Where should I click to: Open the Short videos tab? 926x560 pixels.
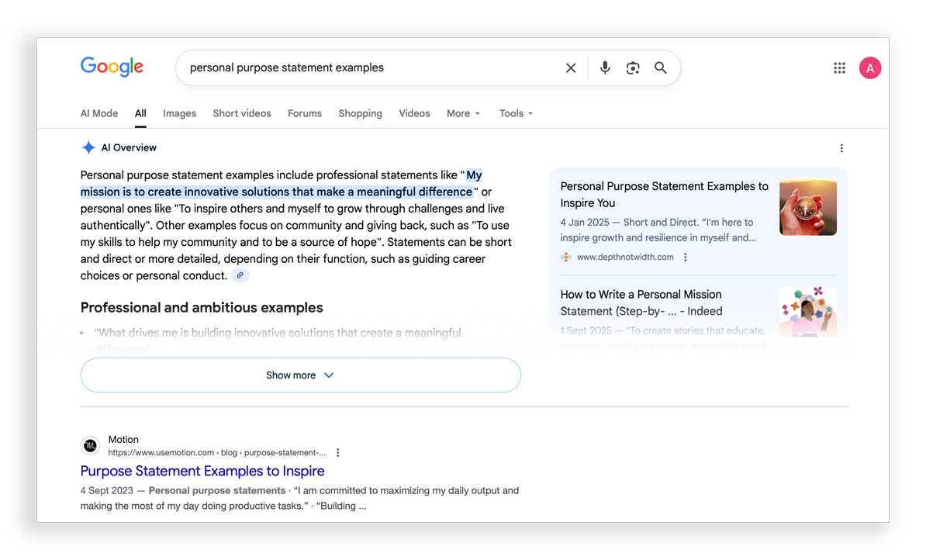[242, 113]
